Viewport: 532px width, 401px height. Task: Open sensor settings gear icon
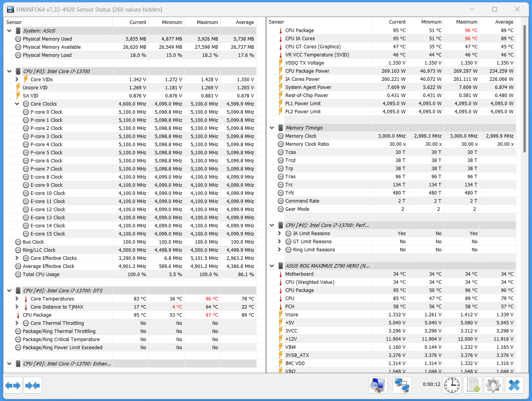493,385
